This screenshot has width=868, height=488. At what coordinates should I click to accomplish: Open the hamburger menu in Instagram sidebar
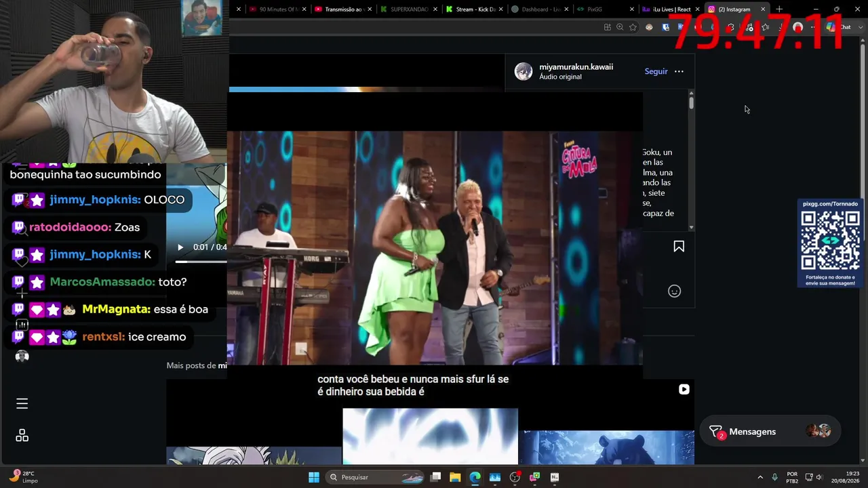point(22,403)
